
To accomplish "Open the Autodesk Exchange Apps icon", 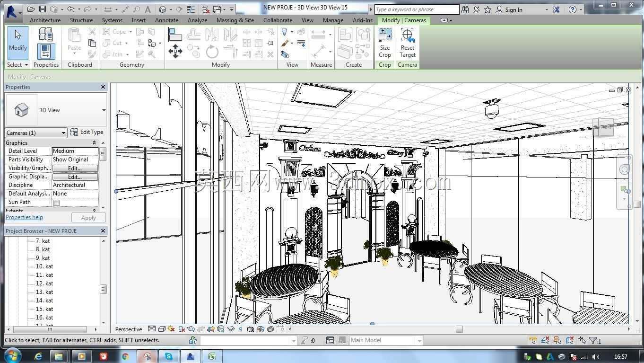I will point(556,9).
